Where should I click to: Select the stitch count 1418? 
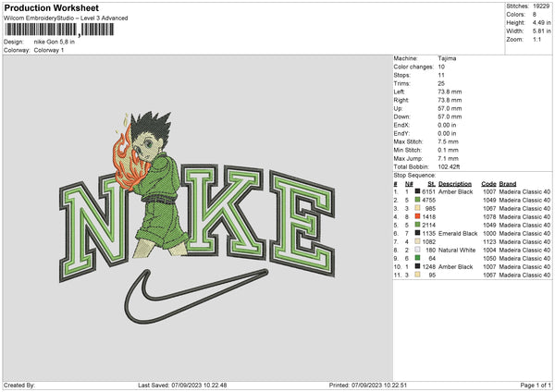tap(428, 216)
